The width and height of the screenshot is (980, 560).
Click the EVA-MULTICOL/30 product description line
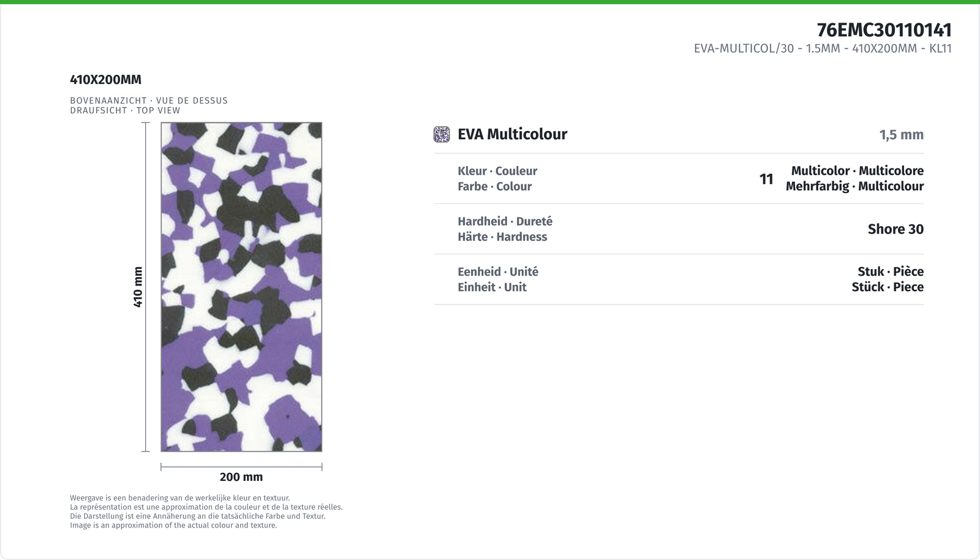[823, 48]
